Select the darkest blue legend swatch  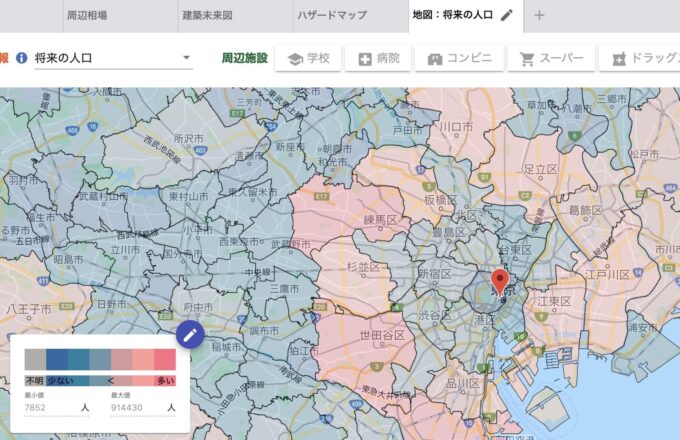pos(57,360)
